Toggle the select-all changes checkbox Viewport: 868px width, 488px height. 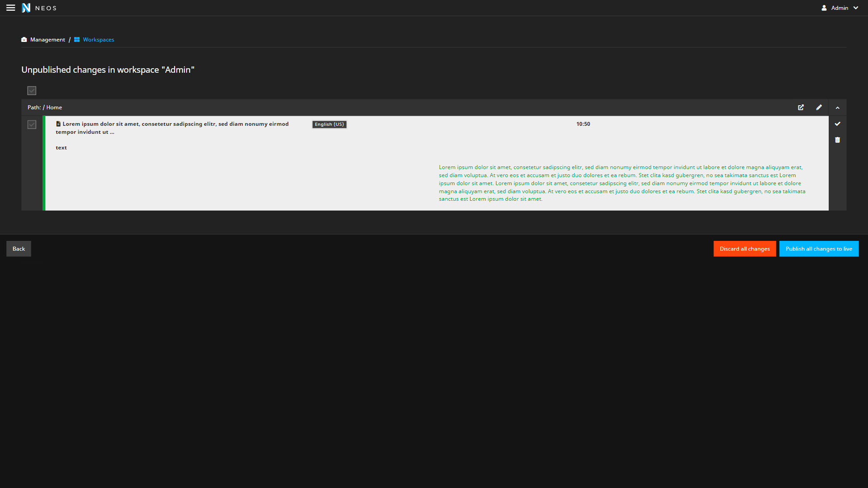coord(32,91)
